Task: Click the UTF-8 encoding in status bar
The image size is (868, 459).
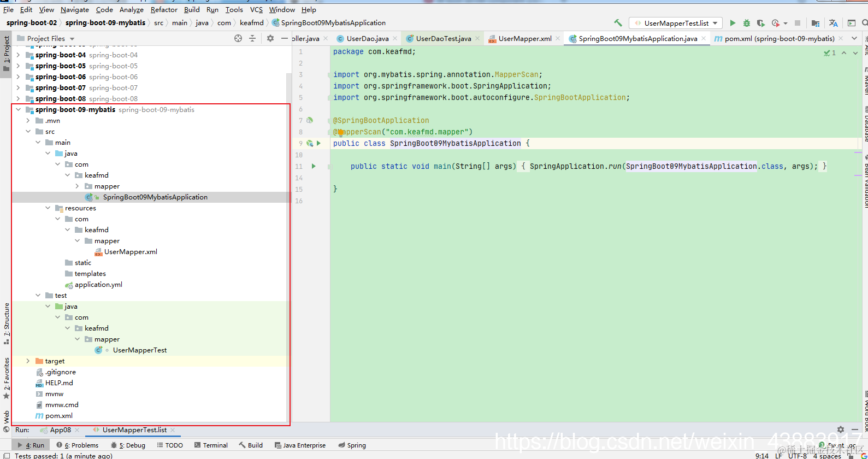Action: 797,455
